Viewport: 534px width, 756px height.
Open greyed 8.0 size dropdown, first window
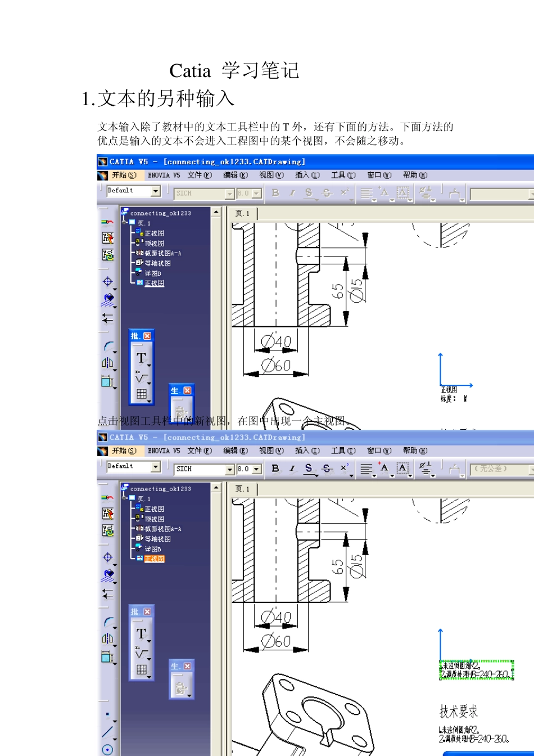(x=257, y=193)
